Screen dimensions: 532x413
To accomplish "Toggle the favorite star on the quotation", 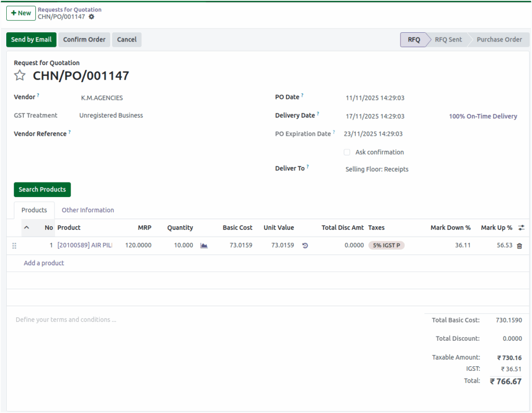I will point(20,75).
